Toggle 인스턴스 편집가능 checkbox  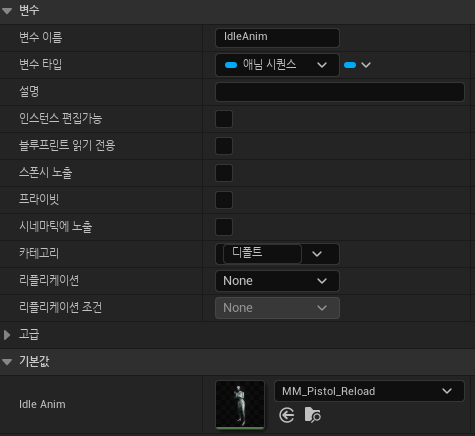pyautogui.click(x=224, y=119)
